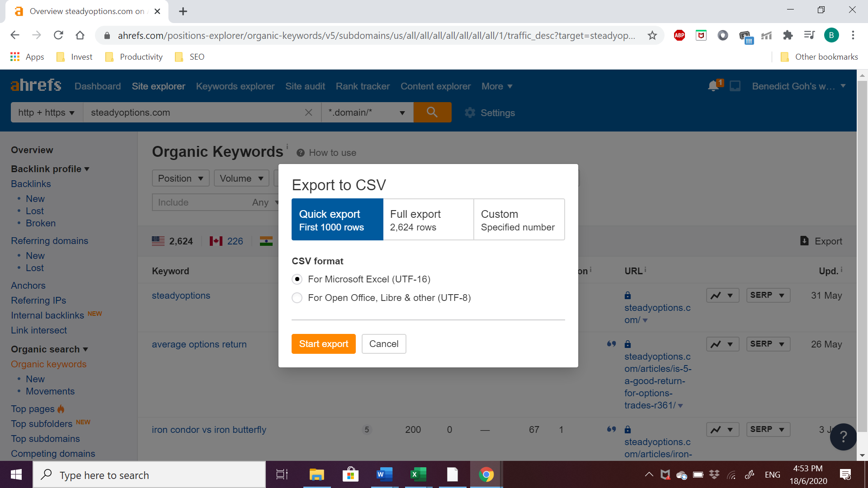Screen dimensions: 868x488
Task: Clear the steadyoptions.com search field
Action: click(309, 113)
